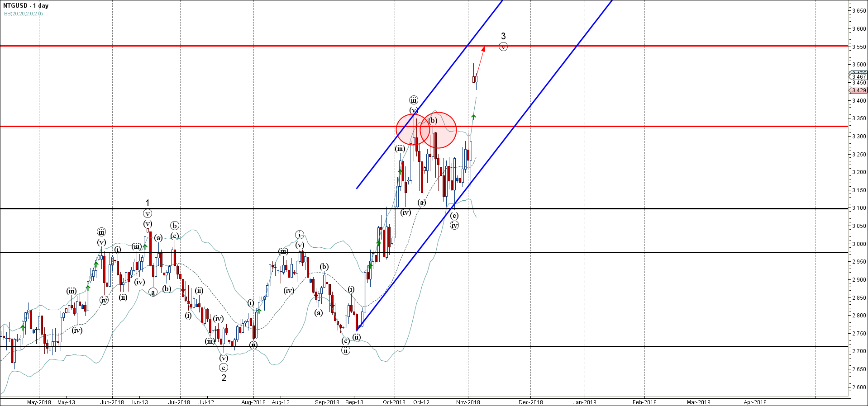The width and height of the screenshot is (868, 406).
Task: Click the 3.429 red price tag
Action: [x=858, y=90]
